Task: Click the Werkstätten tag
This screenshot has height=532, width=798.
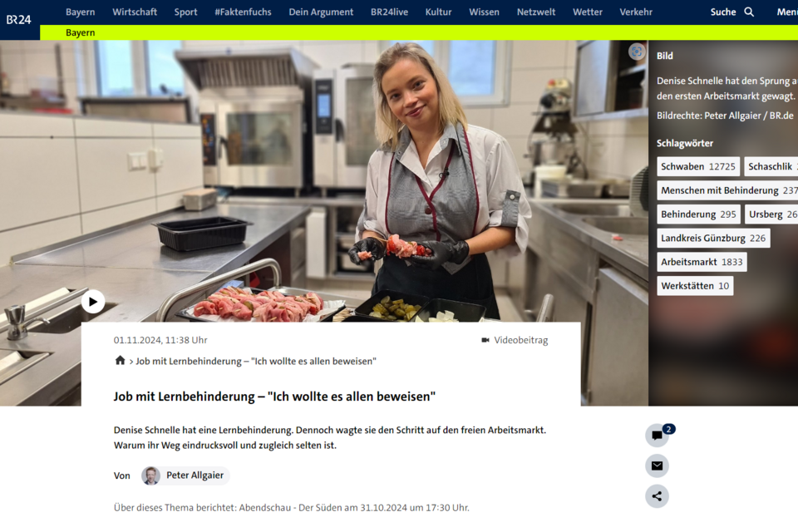Action: [x=695, y=286]
